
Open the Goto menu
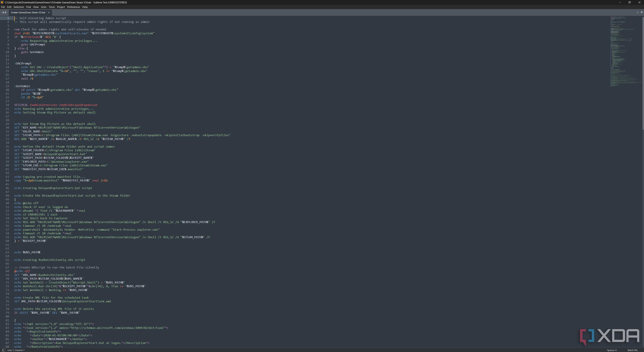coord(44,7)
